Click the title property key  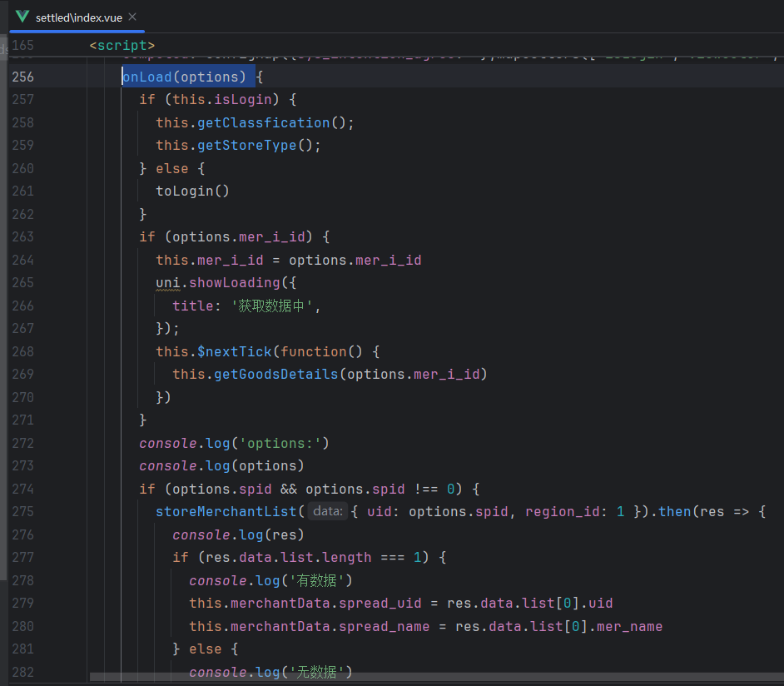[x=193, y=306]
